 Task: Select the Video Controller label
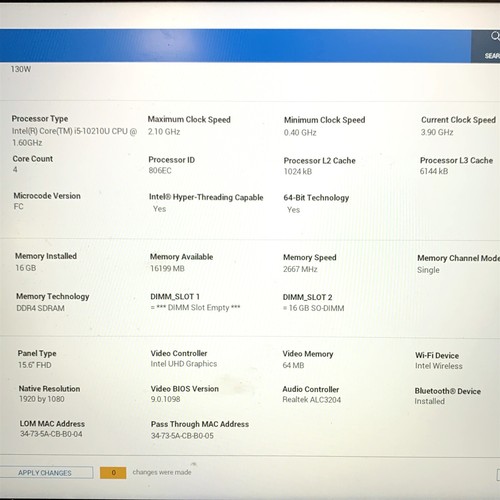pos(179,353)
